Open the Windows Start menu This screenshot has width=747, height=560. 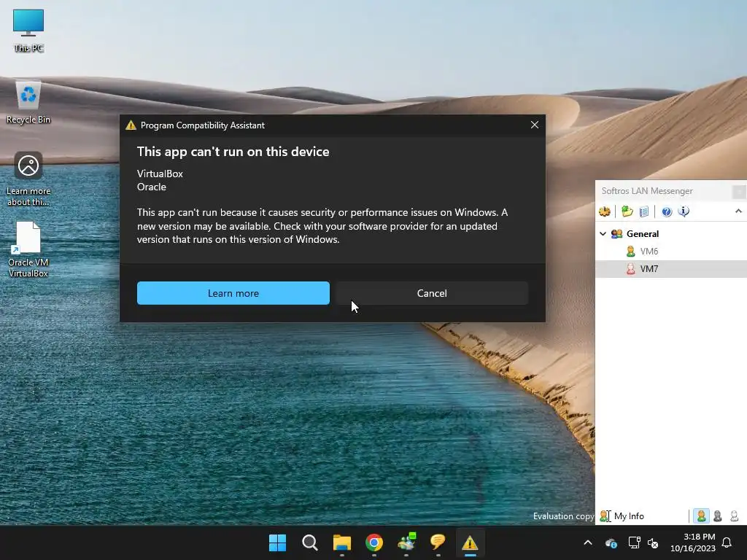[277, 542]
